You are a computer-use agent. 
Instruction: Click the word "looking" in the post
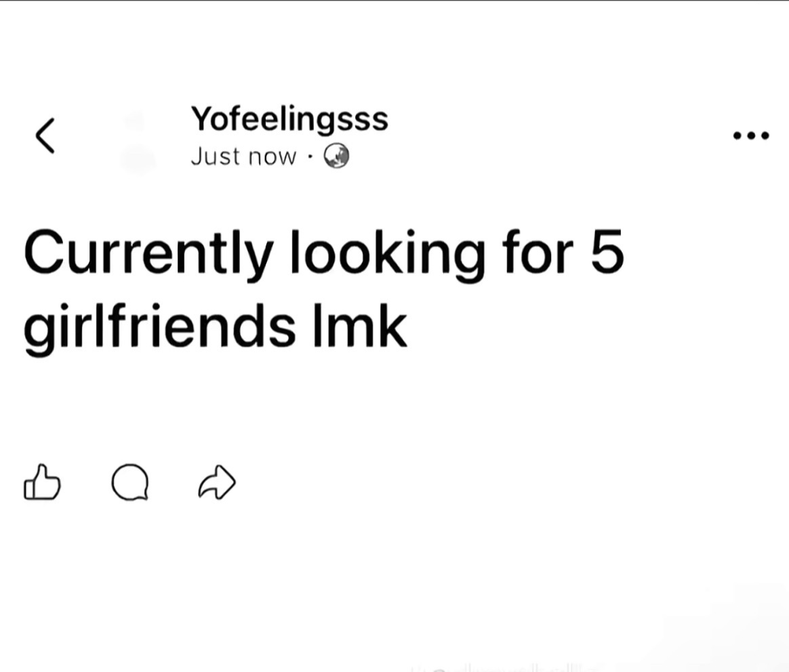pyautogui.click(x=388, y=254)
